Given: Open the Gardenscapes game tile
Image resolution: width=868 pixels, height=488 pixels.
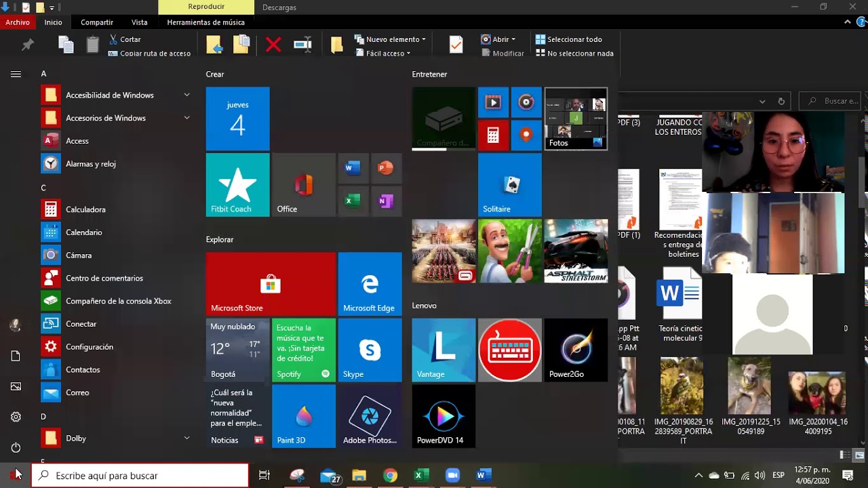Looking at the screenshot, I should pos(510,251).
